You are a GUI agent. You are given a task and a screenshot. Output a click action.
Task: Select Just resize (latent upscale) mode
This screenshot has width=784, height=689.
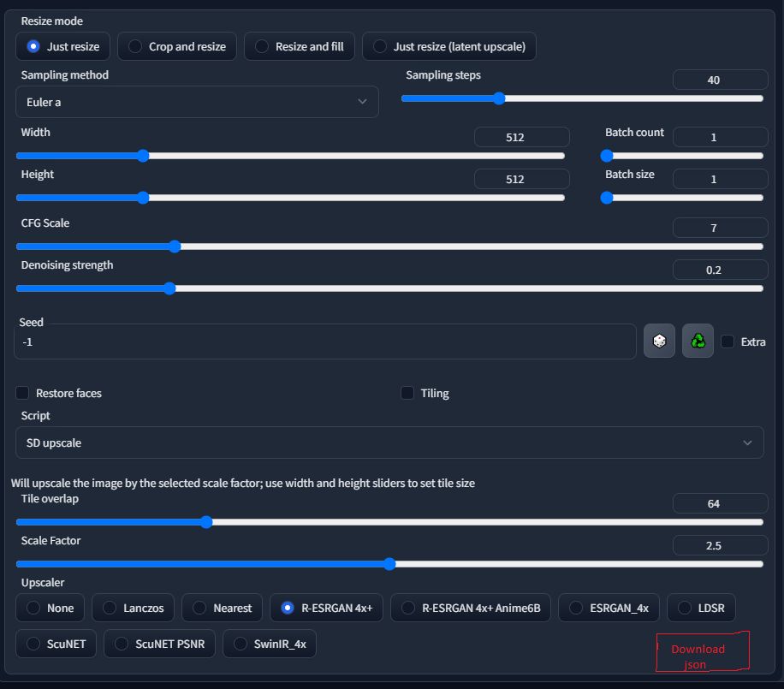pos(449,46)
